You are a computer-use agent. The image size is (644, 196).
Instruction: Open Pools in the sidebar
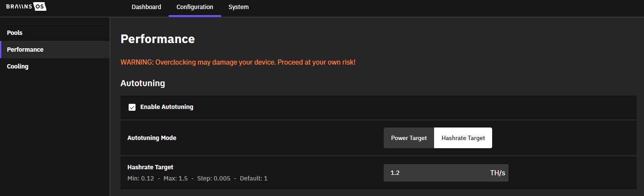(15, 33)
